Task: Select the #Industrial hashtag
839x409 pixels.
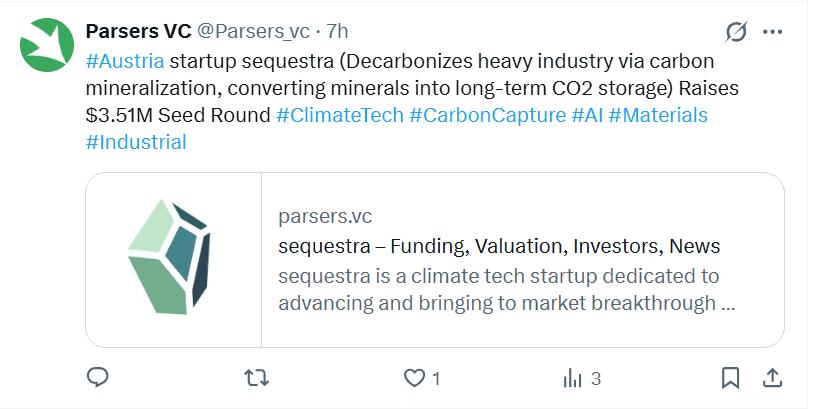Action: [x=136, y=142]
